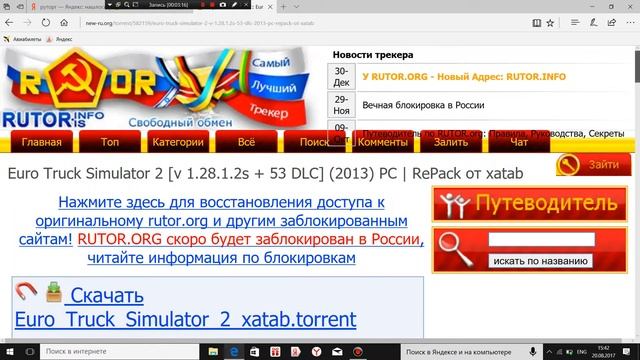The width and height of the screenshot is (640, 360).
Task: Open the Всё menu item
Action: pyautogui.click(x=246, y=142)
